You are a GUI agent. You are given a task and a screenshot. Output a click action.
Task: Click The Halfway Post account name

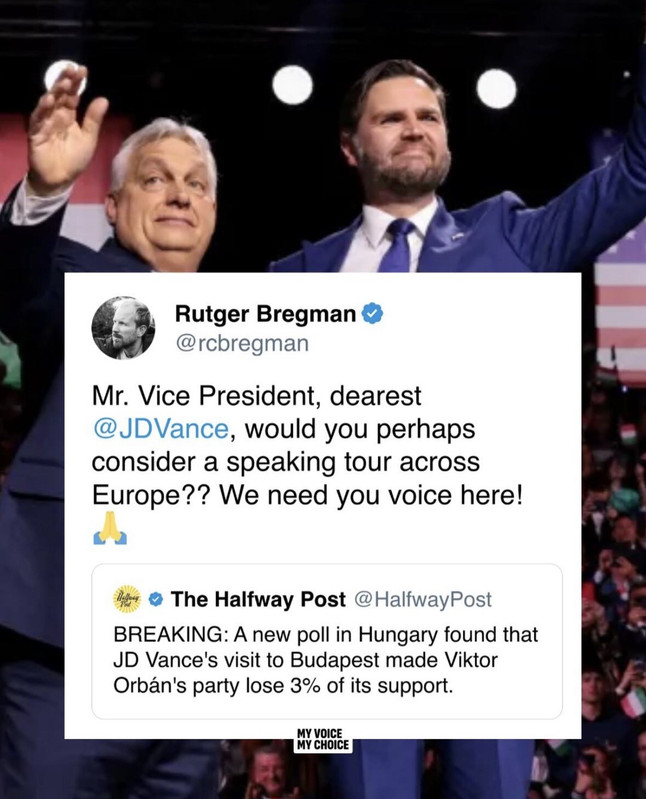point(258,599)
